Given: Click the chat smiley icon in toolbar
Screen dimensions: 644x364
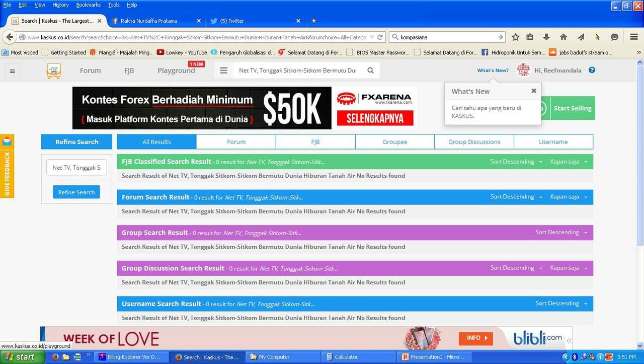Looking at the screenshot, I should click(614, 37).
